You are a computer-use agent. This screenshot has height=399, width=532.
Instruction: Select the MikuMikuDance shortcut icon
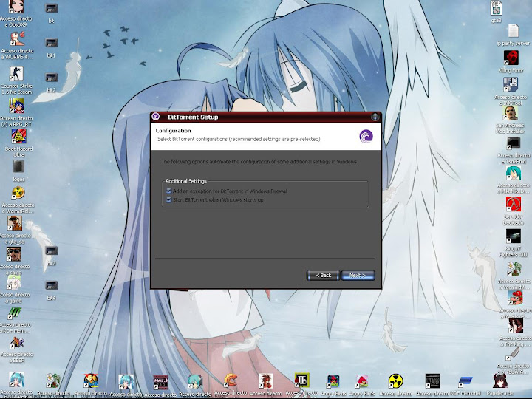[514, 174]
